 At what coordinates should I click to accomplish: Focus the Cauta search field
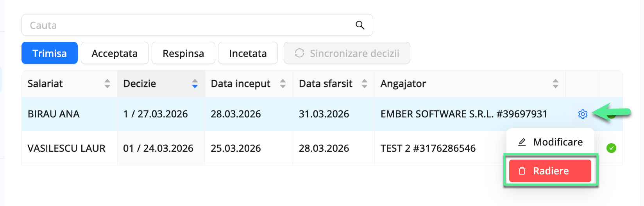pyautogui.click(x=188, y=25)
